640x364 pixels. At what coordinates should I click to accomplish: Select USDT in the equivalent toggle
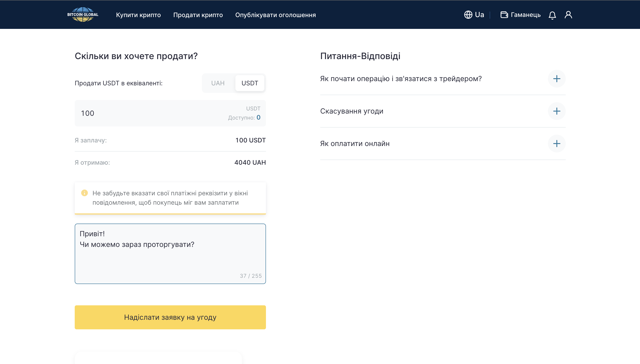250,83
